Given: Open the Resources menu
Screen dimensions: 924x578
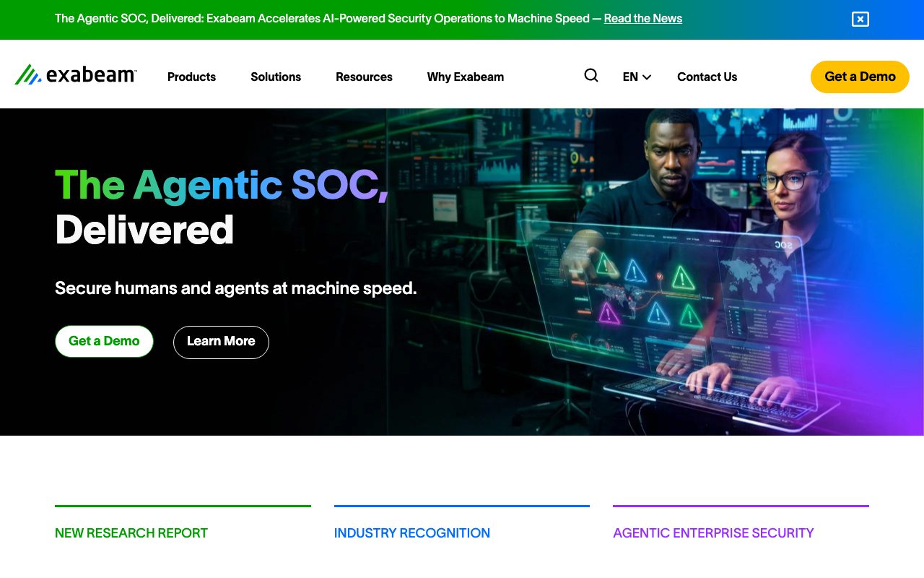Looking at the screenshot, I should point(364,77).
